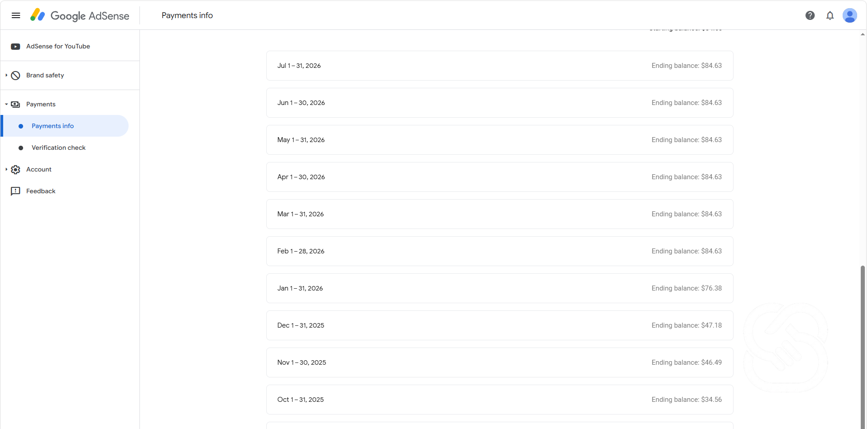Open the Jan 1–31, 2026 statement row
The height and width of the screenshot is (429, 868).
tap(500, 288)
